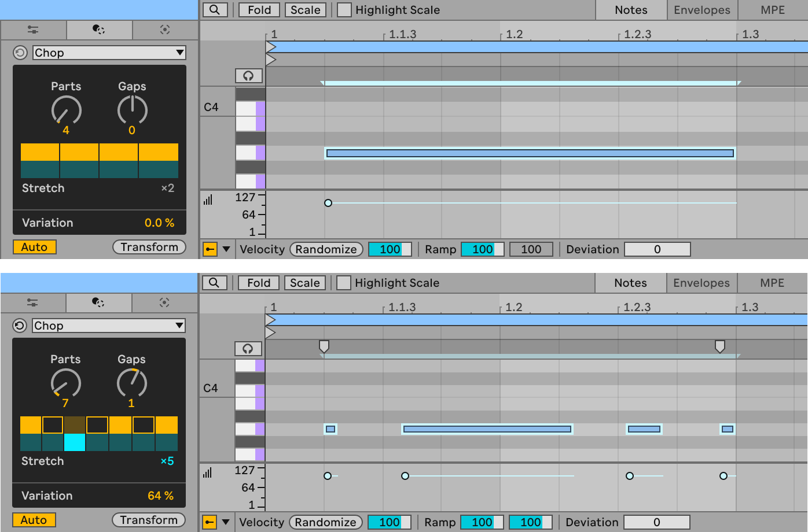808x532 pixels.
Task: Click the Deviation field in the bottom editor
Action: pyautogui.click(x=657, y=522)
